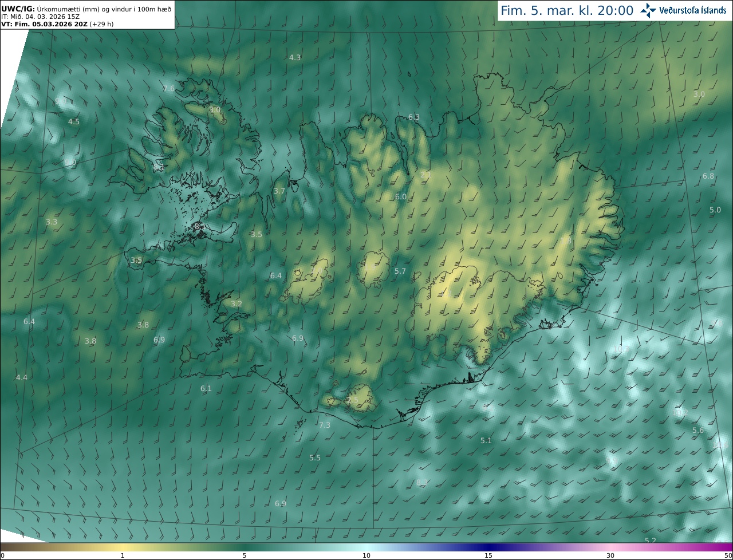Click the UWC/IG Úrkomumætti title line
The height and width of the screenshot is (560, 733).
(86, 9)
